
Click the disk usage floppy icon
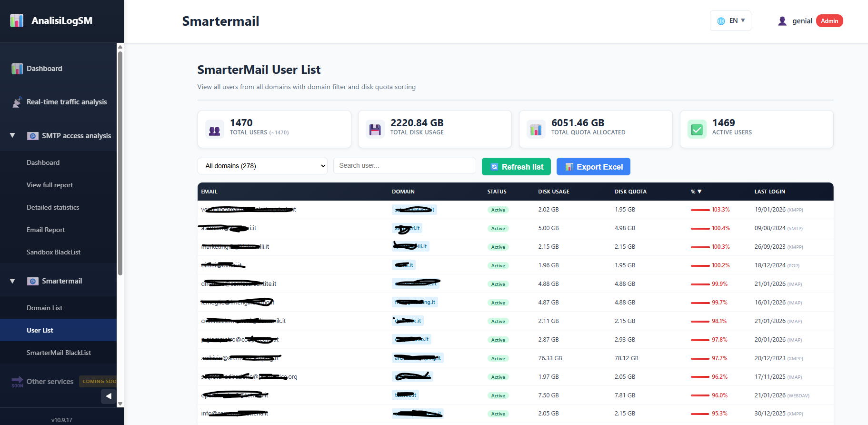[375, 130]
